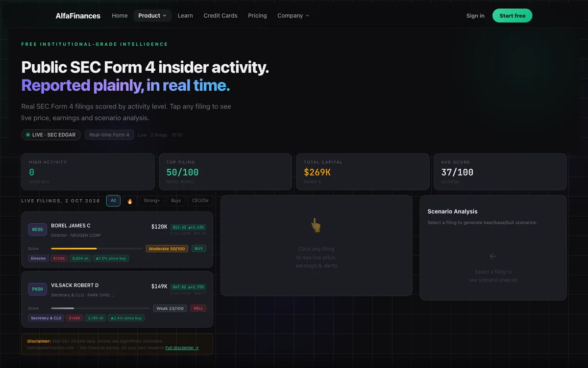Image resolution: width=588 pixels, height=368 pixels.
Task: Click the NEOG ticker icon
Action: pos(38,230)
